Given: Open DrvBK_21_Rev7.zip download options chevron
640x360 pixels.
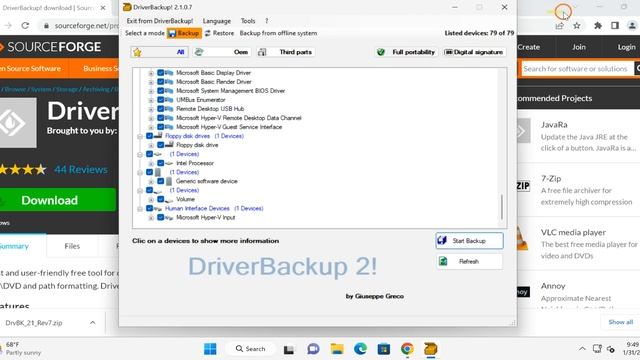Looking at the screenshot, I should pos(93,322).
